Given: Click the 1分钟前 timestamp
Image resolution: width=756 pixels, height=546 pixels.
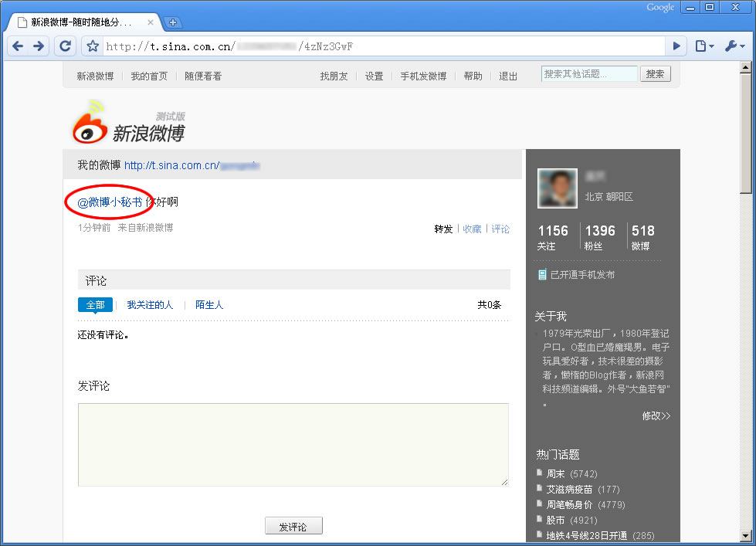Looking at the screenshot, I should [x=94, y=228].
